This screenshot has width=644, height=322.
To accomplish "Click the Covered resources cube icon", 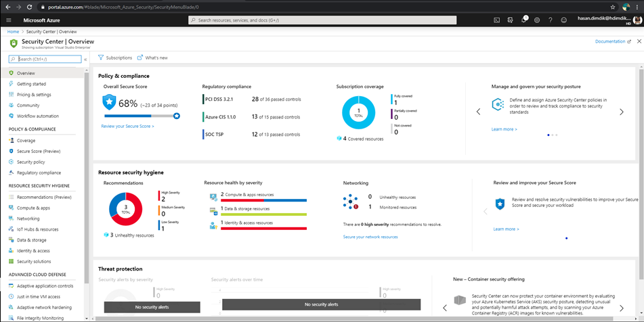I will [339, 139].
